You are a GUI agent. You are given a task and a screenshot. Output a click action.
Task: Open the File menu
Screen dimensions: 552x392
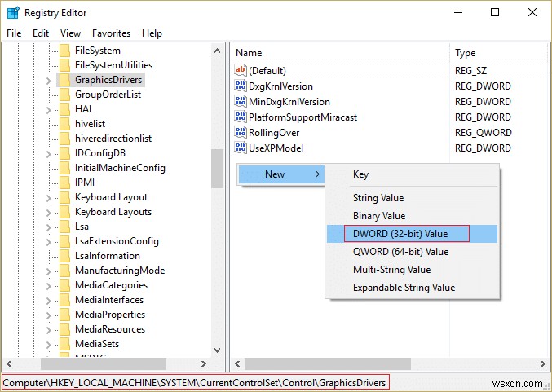(x=14, y=33)
